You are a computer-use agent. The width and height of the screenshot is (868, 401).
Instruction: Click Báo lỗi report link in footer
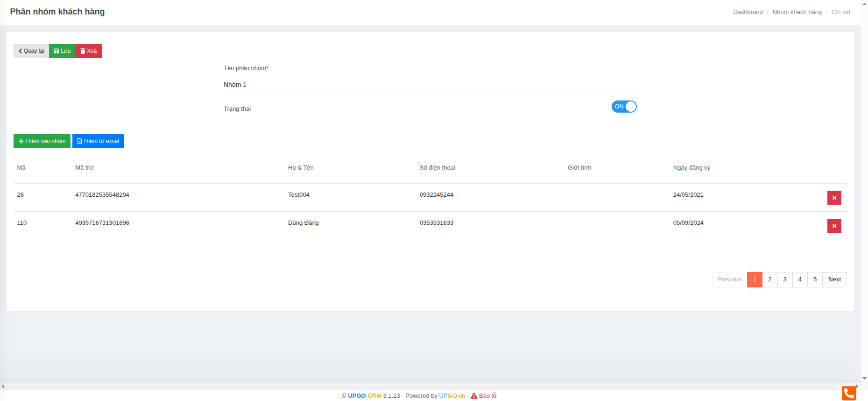click(487, 396)
